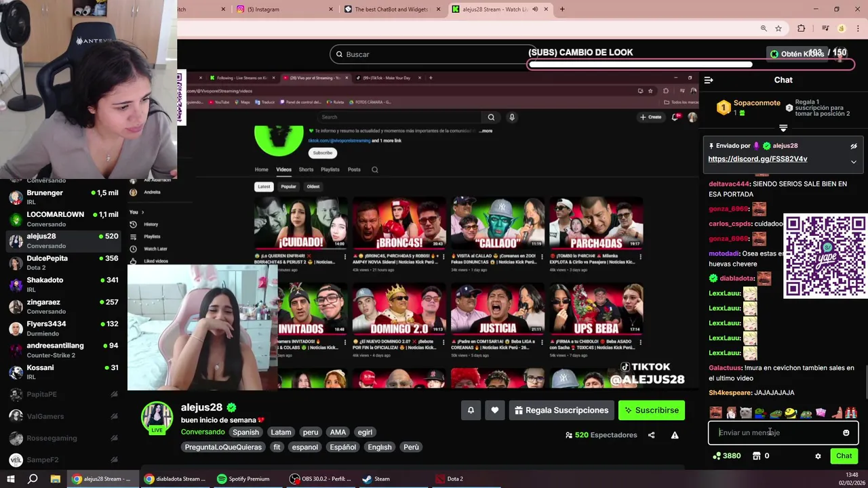
Task: Click the YouTube Videos tab in stream
Action: [283, 169]
